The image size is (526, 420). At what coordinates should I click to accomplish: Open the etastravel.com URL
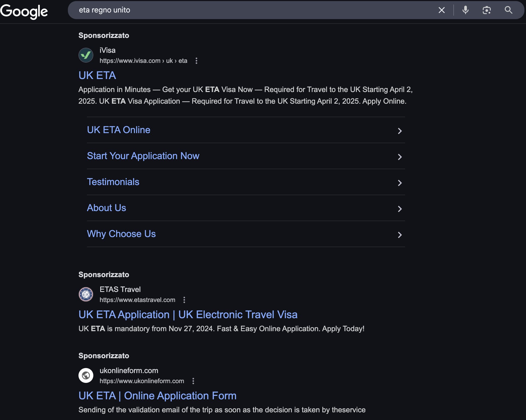tap(137, 300)
